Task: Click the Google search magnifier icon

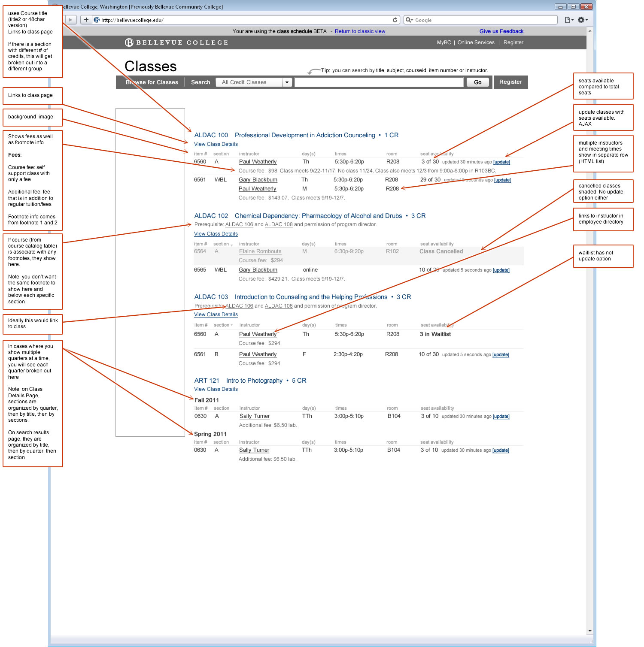Action: [x=409, y=20]
